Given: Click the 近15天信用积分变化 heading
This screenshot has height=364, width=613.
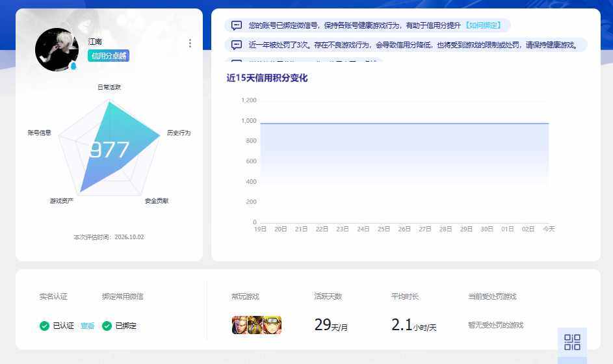Looking at the screenshot, I should (x=267, y=78).
